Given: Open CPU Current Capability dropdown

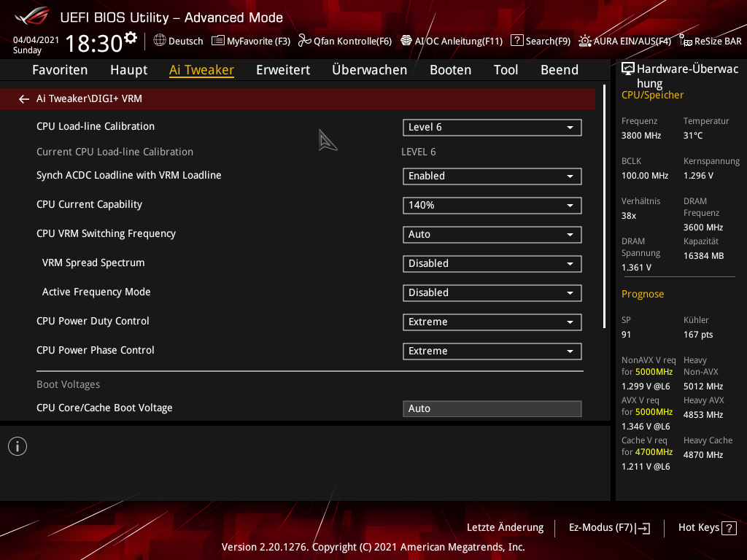Looking at the screenshot, I should pyautogui.click(x=492, y=206).
